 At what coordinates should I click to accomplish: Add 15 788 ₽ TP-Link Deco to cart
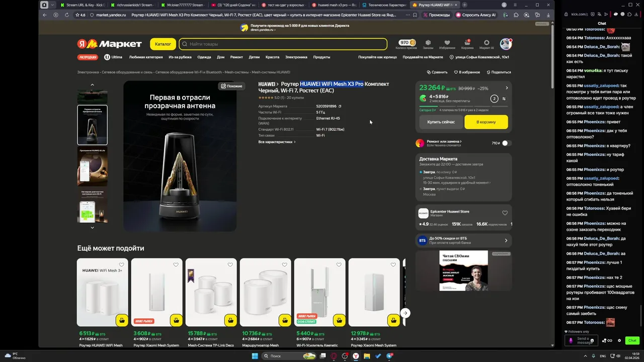click(230, 320)
